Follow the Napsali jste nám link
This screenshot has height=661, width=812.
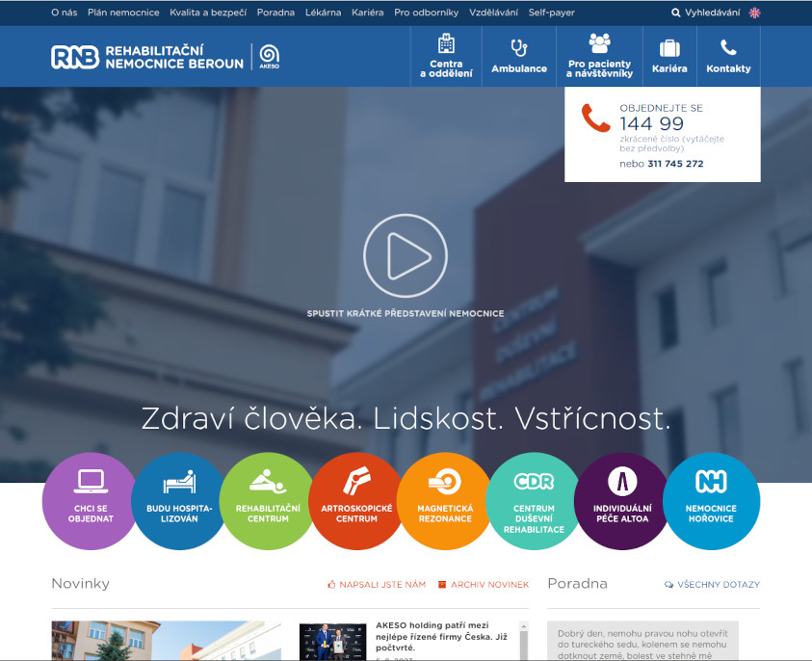(x=382, y=584)
